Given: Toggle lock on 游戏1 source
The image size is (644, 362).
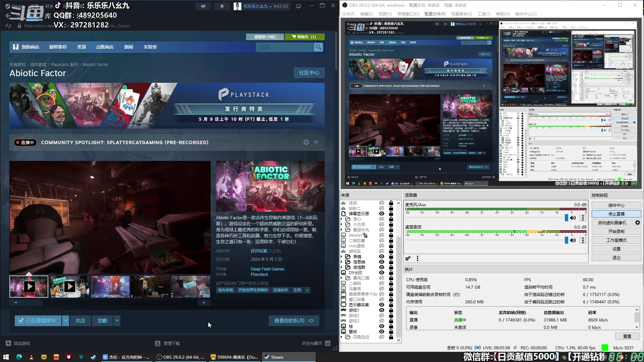Looking at the screenshot, I should click(x=391, y=310).
